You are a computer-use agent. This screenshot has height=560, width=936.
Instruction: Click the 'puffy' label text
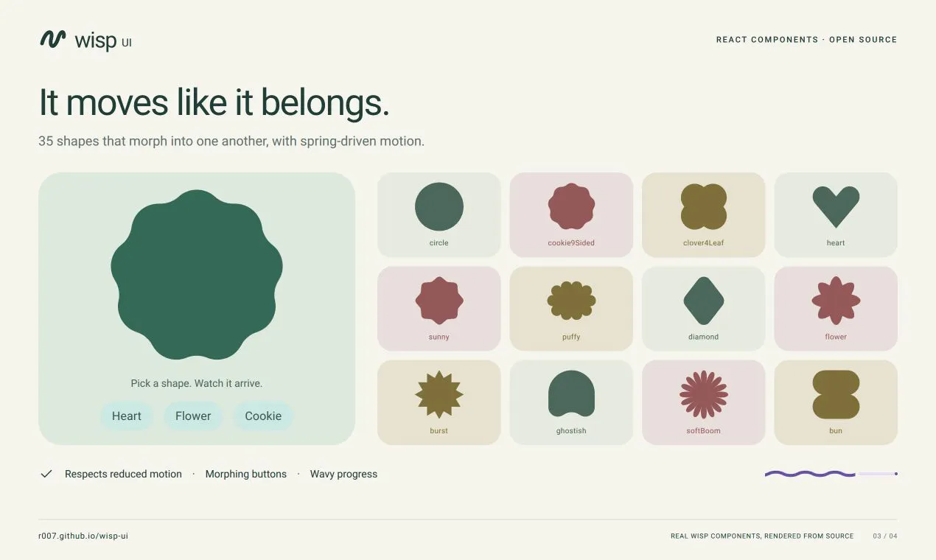coord(571,337)
